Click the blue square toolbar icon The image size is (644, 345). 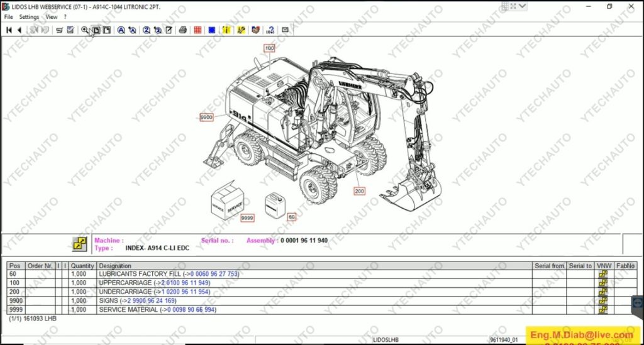(x=212, y=30)
